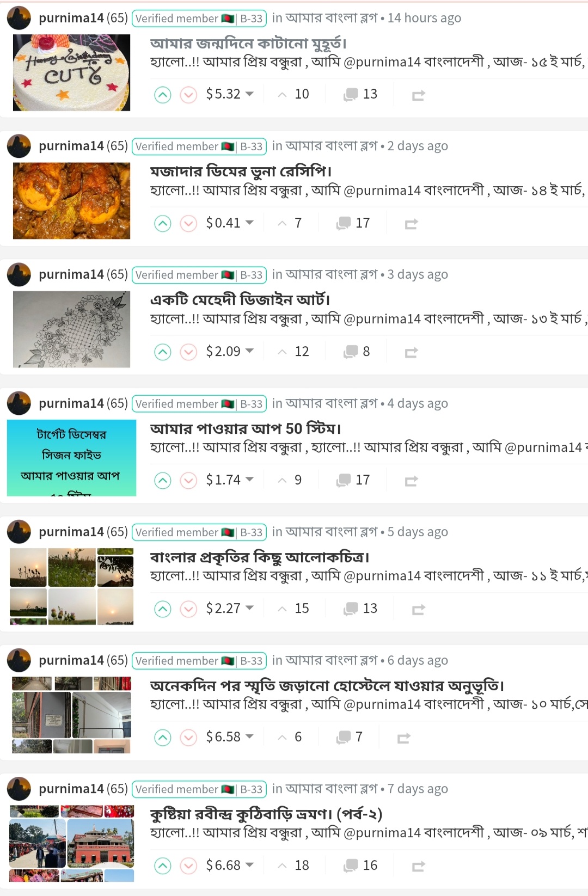Upvote the mehndi design art post
This screenshot has height=896, width=588.
point(163,352)
